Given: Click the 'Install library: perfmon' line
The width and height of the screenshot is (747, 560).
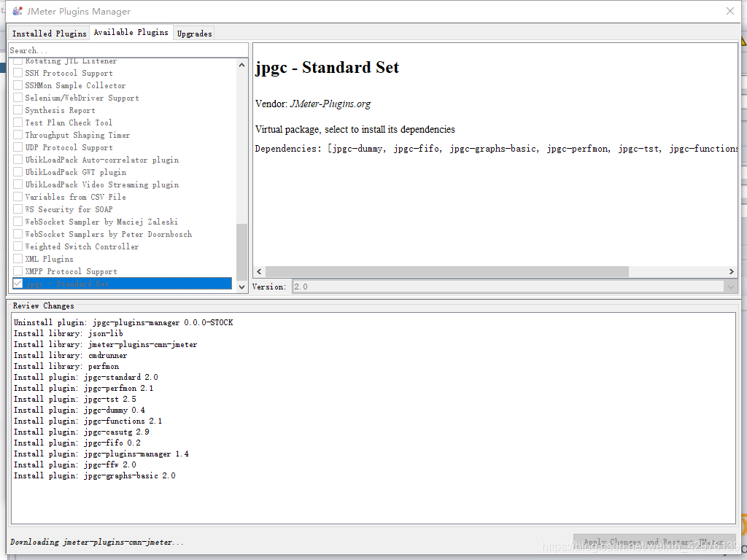Looking at the screenshot, I should 66,366.
